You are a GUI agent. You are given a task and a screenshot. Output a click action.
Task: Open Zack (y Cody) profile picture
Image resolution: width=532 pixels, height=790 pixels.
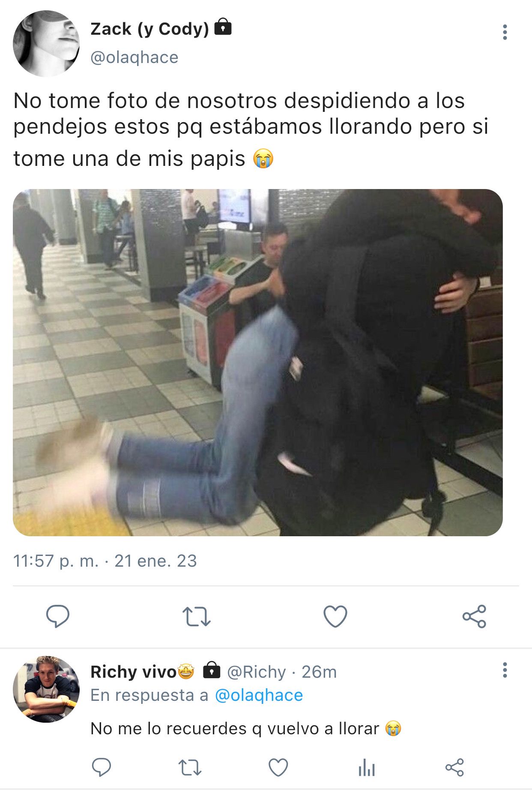pos(46,44)
